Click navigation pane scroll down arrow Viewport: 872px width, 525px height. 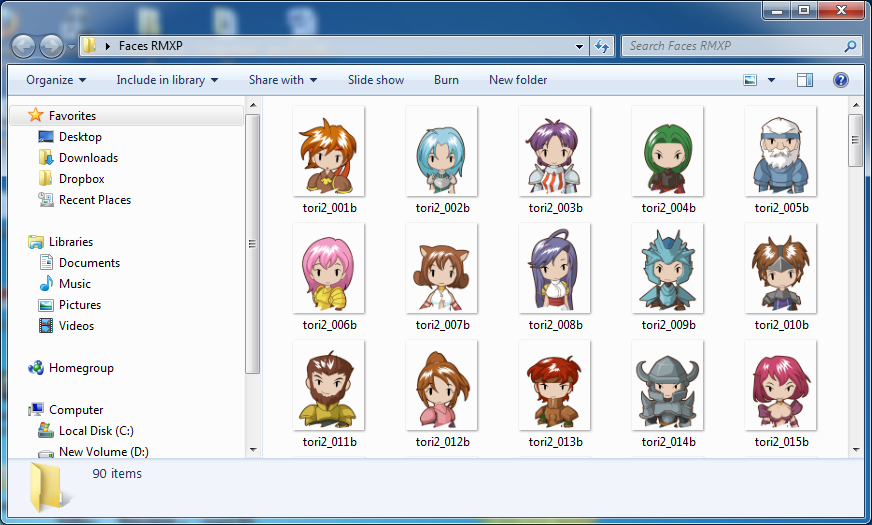(253, 449)
